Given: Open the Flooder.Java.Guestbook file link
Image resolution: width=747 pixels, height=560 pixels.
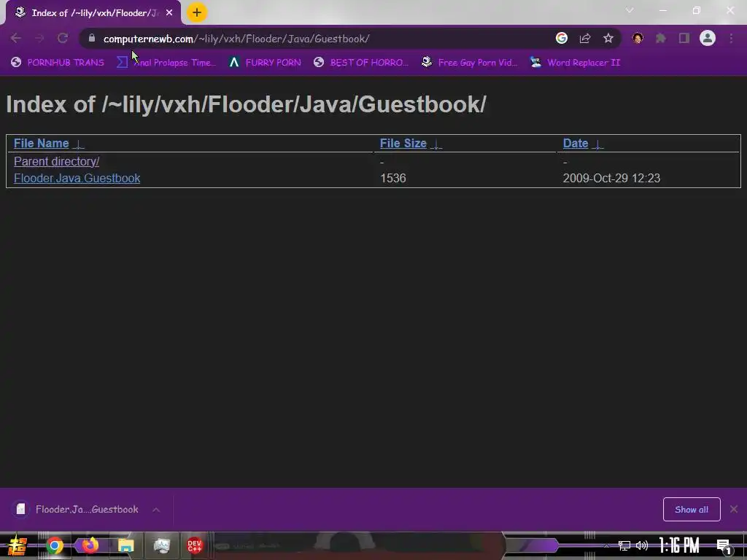Looking at the screenshot, I should (x=77, y=178).
